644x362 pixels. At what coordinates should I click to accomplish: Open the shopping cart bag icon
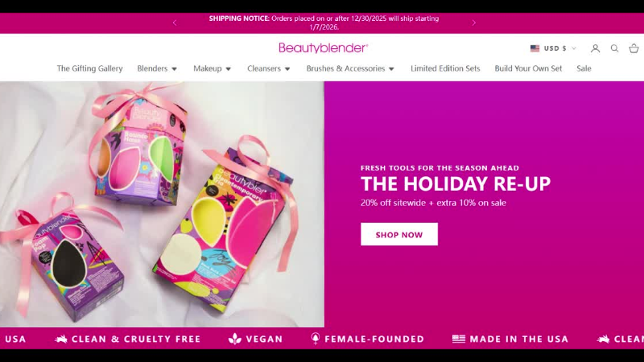coord(634,48)
